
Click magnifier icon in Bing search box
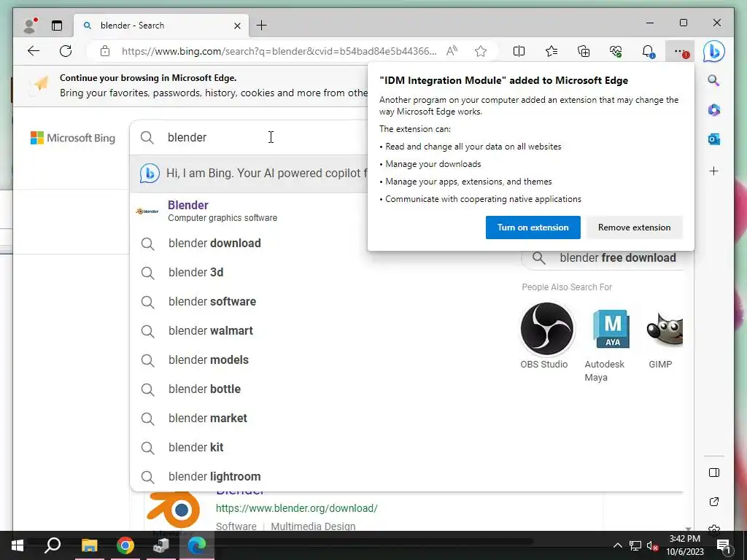(147, 138)
